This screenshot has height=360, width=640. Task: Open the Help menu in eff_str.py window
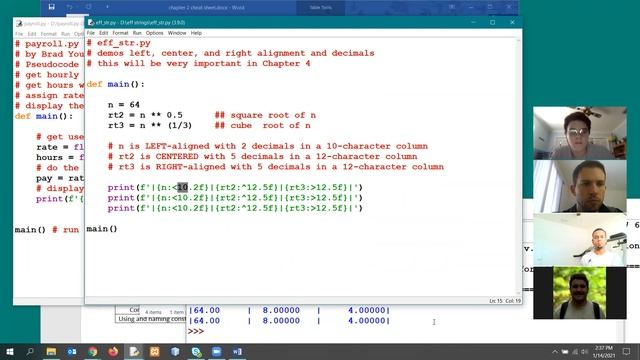[x=196, y=33]
